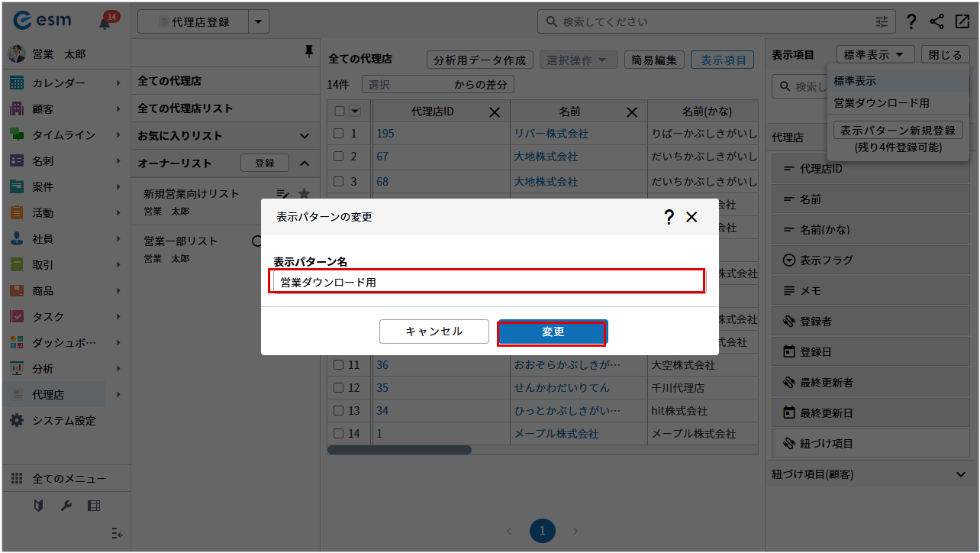Check the row 14 checkbox
Viewport: 980px width, 553px height.
coord(339,434)
